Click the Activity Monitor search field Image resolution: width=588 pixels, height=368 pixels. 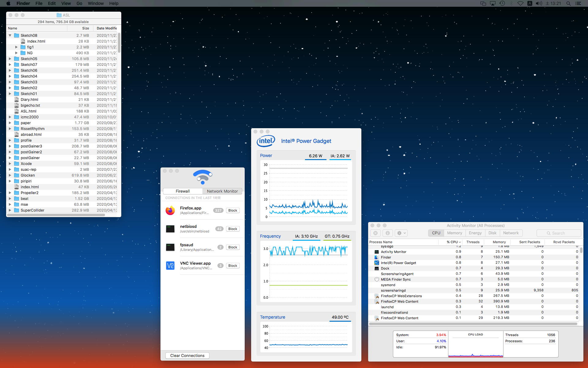pyautogui.click(x=559, y=233)
